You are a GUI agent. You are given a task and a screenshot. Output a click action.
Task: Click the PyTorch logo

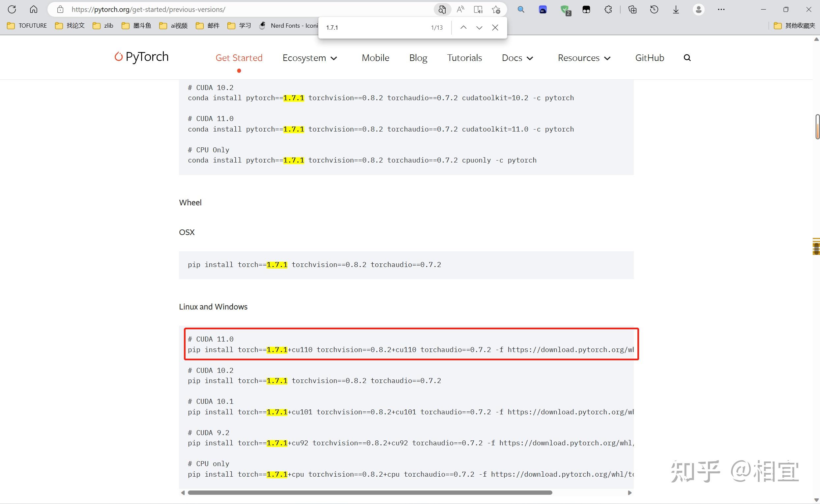(142, 57)
